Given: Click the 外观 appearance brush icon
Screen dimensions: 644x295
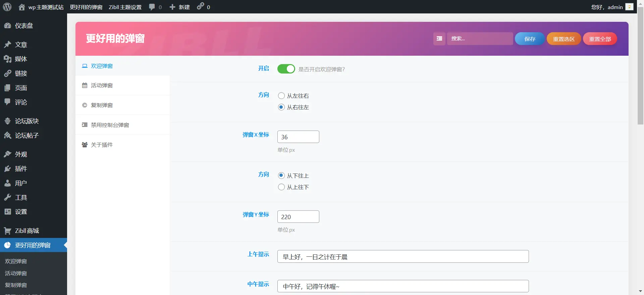Looking at the screenshot, I should tap(7, 154).
